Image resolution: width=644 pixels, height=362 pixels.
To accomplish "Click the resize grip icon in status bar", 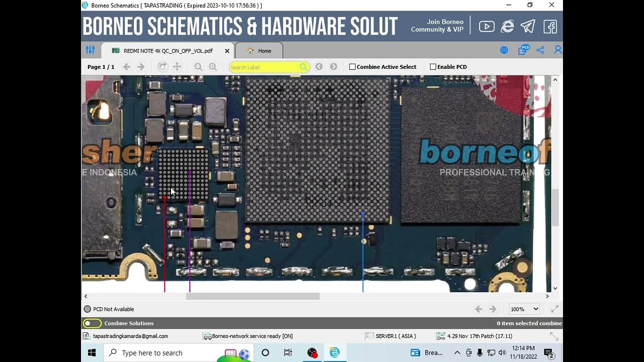I will 554,336.
